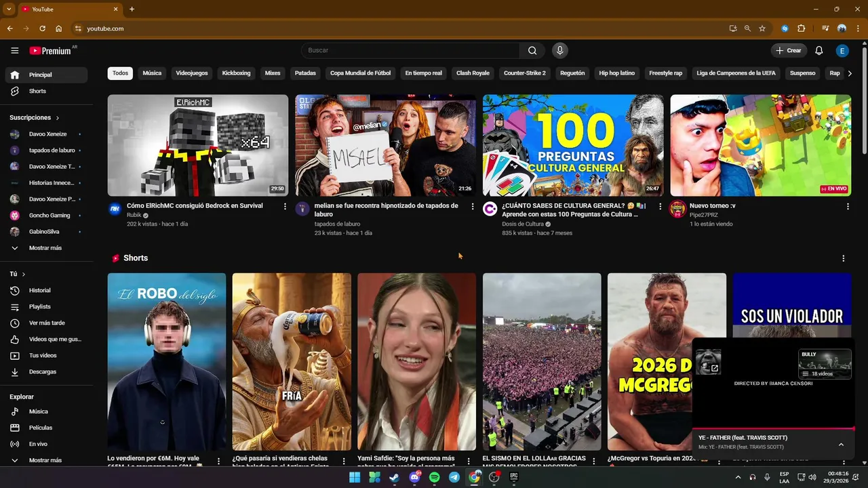Open Playlists in sidebar
Image resolution: width=868 pixels, height=488 pixels.
point(45,306)
